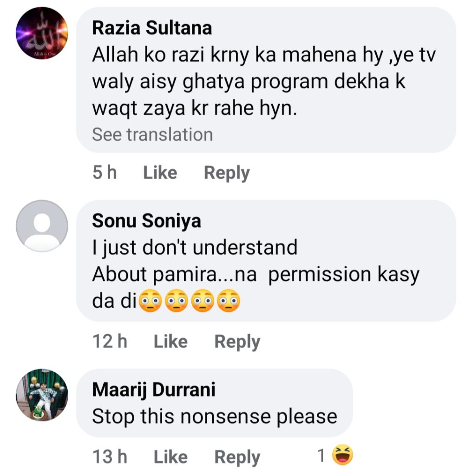
Task: Select Sonu Soniya's comment about permission
Action: pos(256,274)
